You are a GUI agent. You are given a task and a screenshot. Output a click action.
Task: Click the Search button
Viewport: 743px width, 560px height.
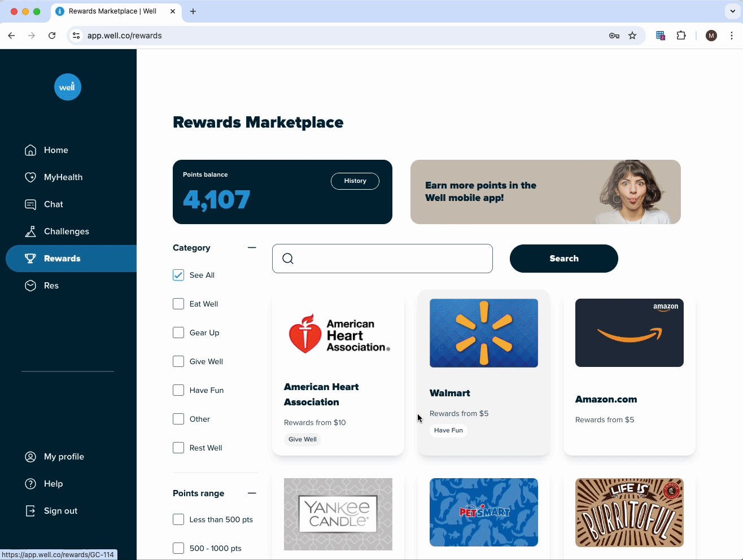(x=564, y=259)
